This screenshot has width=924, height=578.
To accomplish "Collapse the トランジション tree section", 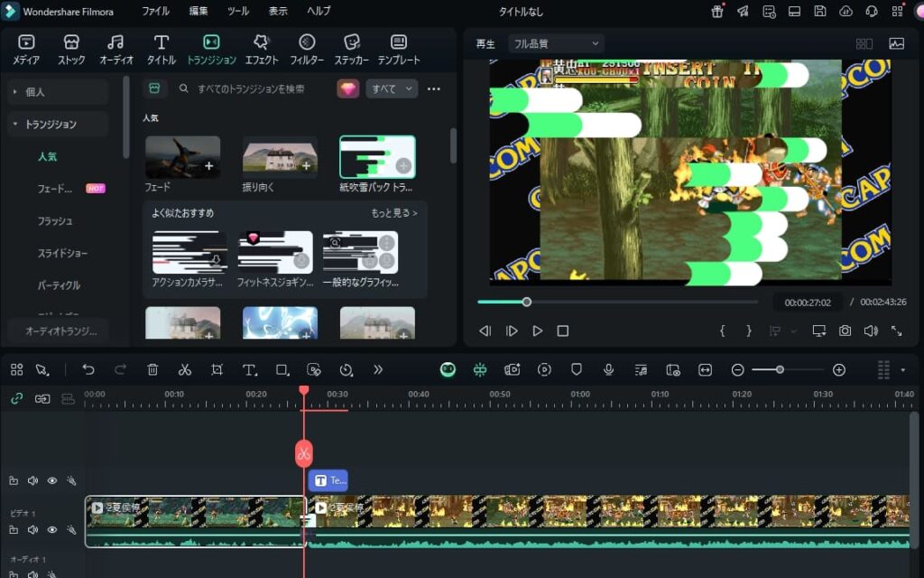I will point(58,125).
